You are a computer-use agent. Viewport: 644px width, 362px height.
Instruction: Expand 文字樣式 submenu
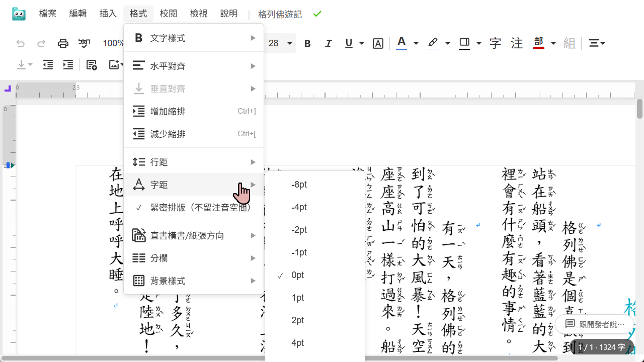[194, 38]
